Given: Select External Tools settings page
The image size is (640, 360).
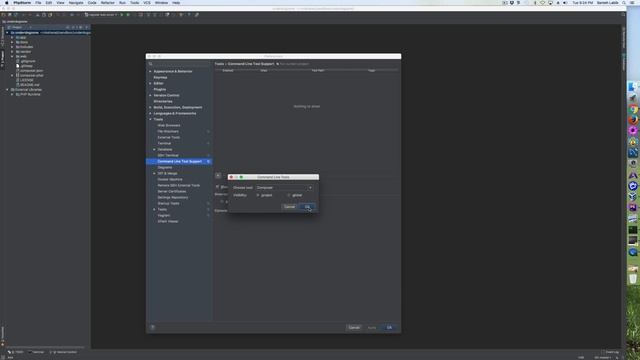Looking at the screenshot, I should (169, 138).
